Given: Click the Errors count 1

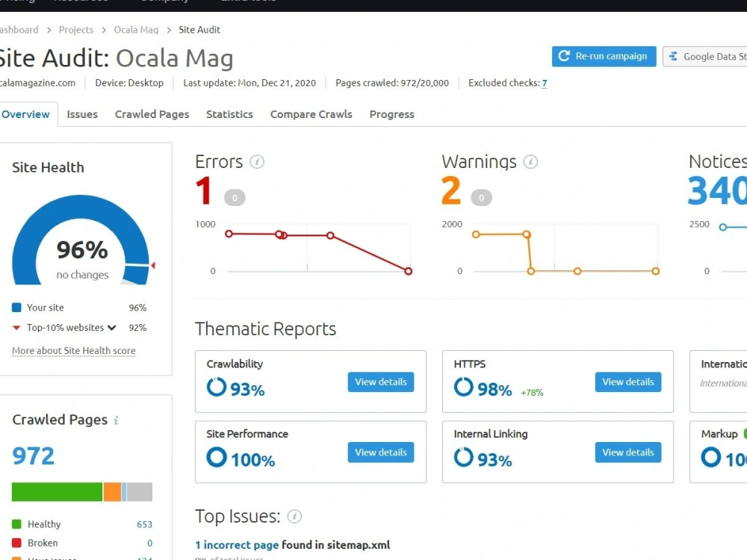Looking at the screenshot, I should tap(204, 191).
